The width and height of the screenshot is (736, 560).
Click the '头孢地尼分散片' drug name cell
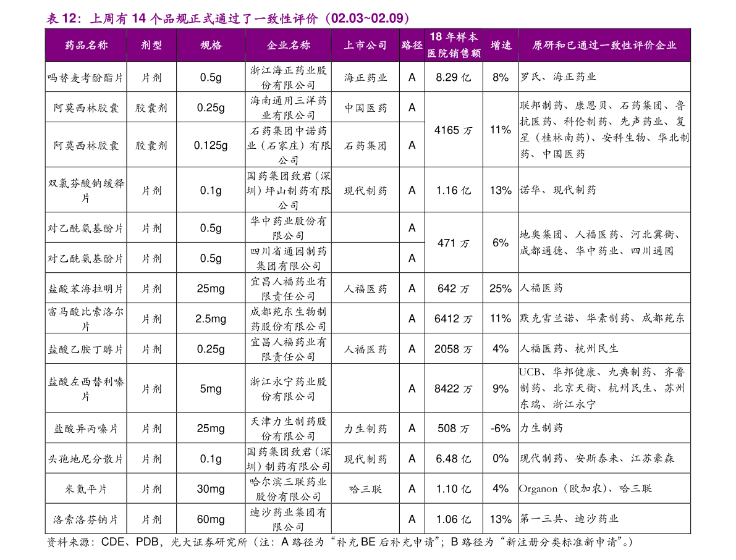pos(85,459)
